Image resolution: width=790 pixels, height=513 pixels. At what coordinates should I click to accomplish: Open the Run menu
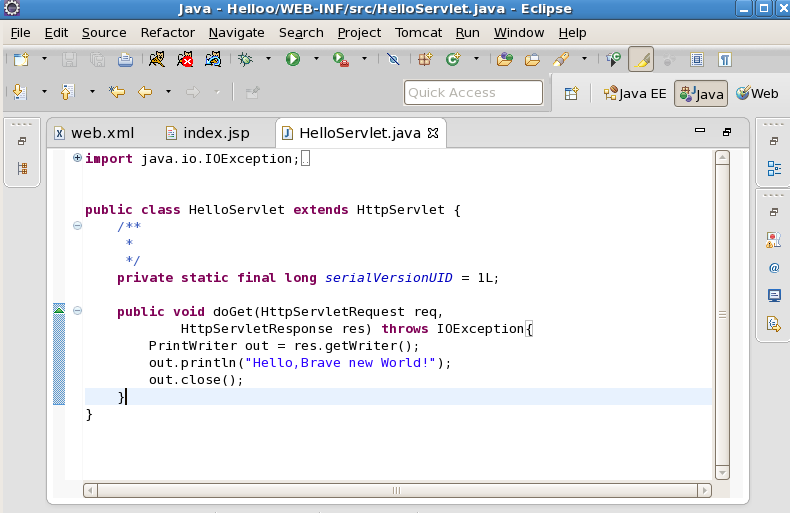tap(467, 33)
